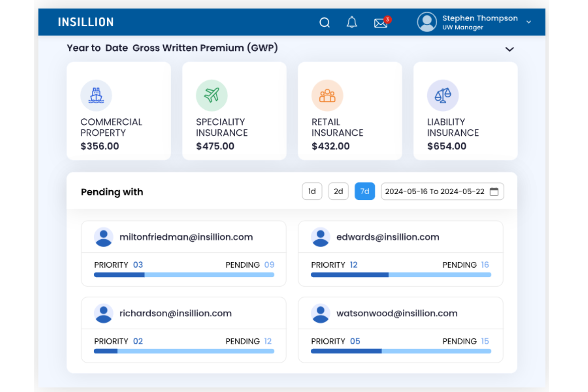Select the 7d time range

[365, 191]
